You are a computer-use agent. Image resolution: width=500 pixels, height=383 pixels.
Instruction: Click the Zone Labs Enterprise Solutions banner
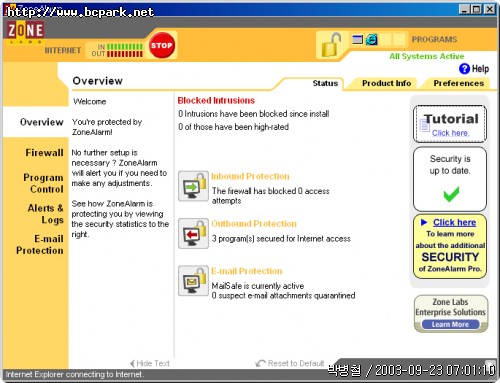pyautogui.click(x=451, y=313)
